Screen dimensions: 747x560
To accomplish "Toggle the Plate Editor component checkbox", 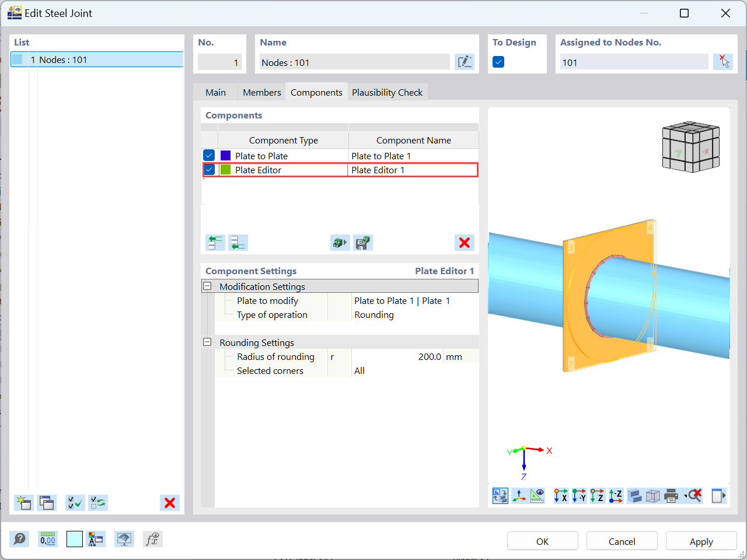I will pos(209,169).
